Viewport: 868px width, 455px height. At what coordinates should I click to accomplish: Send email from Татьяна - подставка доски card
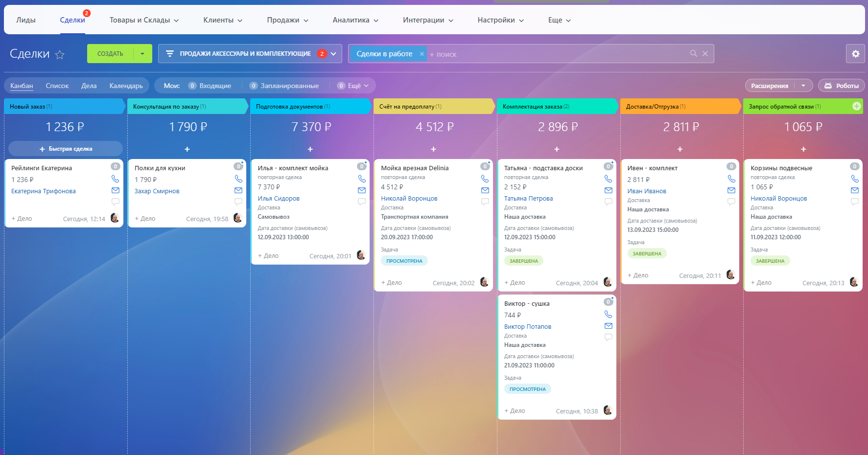609,190
